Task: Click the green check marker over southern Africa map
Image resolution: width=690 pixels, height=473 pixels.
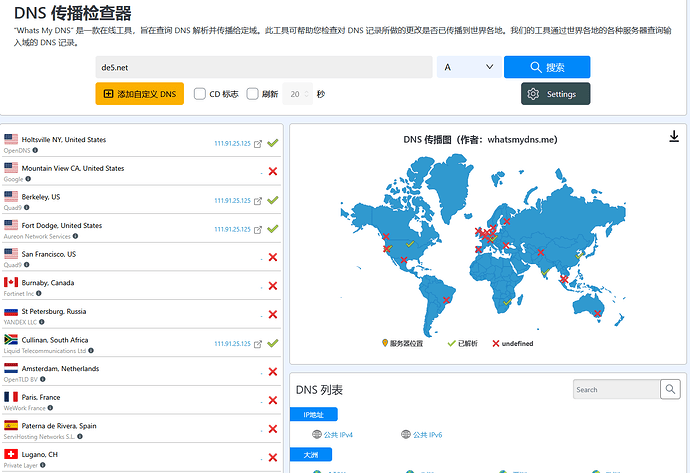Action: pyautogui.click(x=507, y=302)
